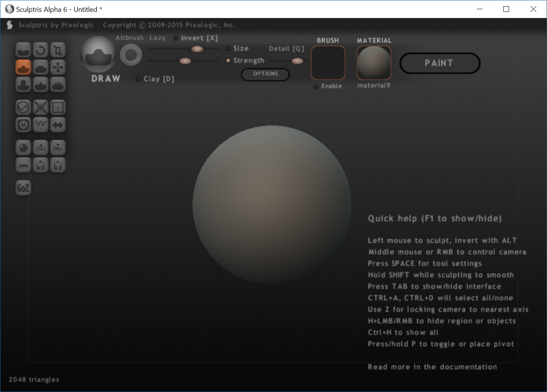The height and width of the screenshot is (392, 547).
Task: Toggle the Lazy option
Action: [x=157, y=38]
